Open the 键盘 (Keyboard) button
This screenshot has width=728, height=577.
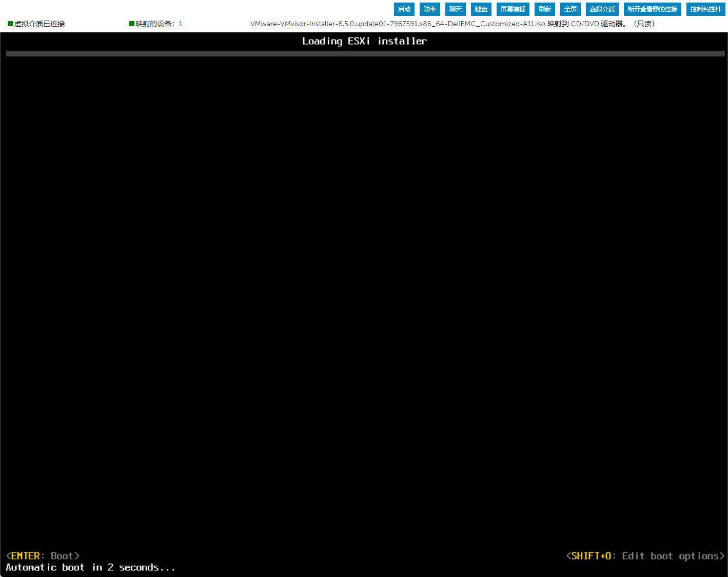[481, 9]
